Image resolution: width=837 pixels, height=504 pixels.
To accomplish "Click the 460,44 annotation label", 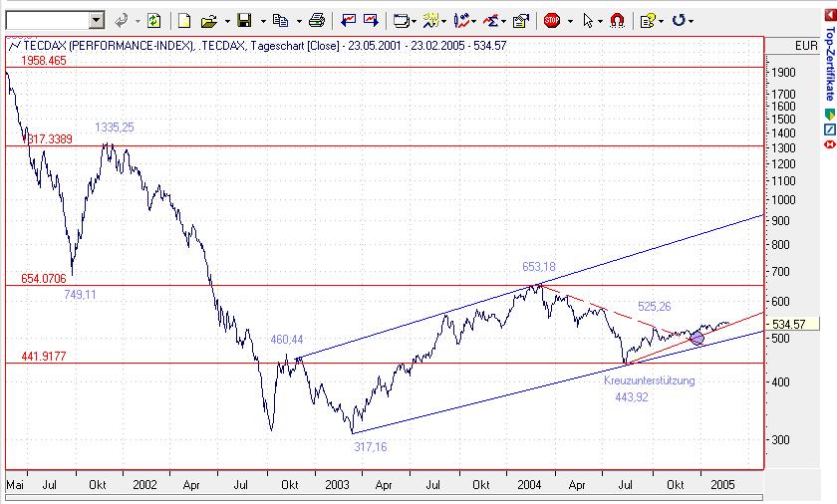I will 287,340.
